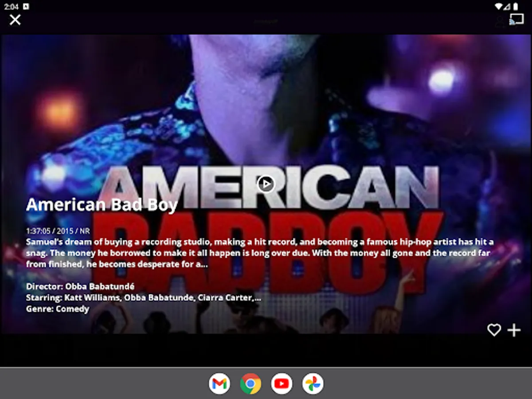Play American Bad Boy with the play button
The image size is (532, 399).
[266, 184]
